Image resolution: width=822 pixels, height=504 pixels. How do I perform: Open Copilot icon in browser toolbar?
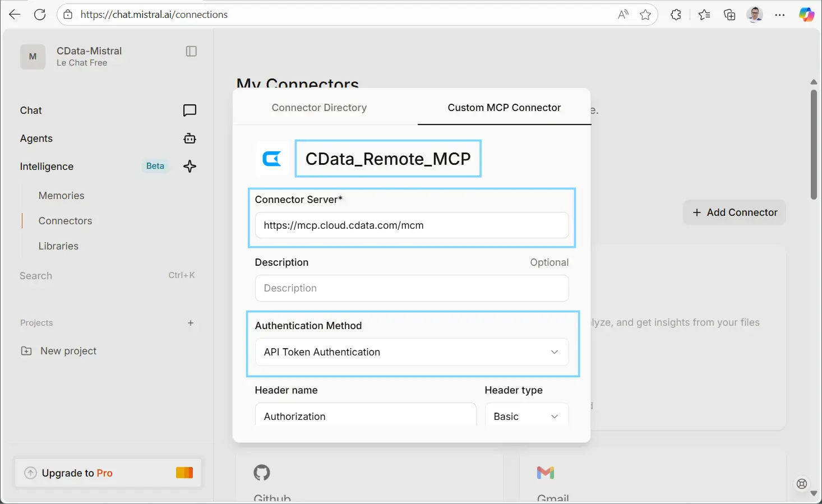806,15
